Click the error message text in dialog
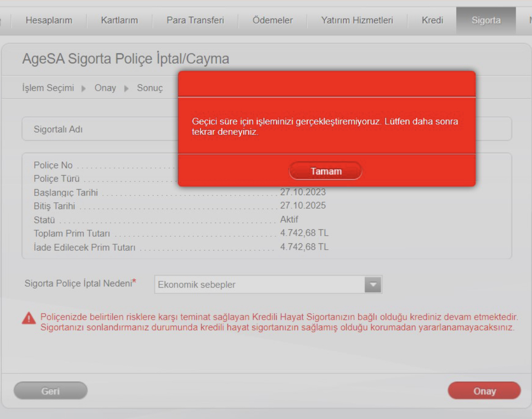The width and height of the screenshot is (532, 419). click(325, 126)
